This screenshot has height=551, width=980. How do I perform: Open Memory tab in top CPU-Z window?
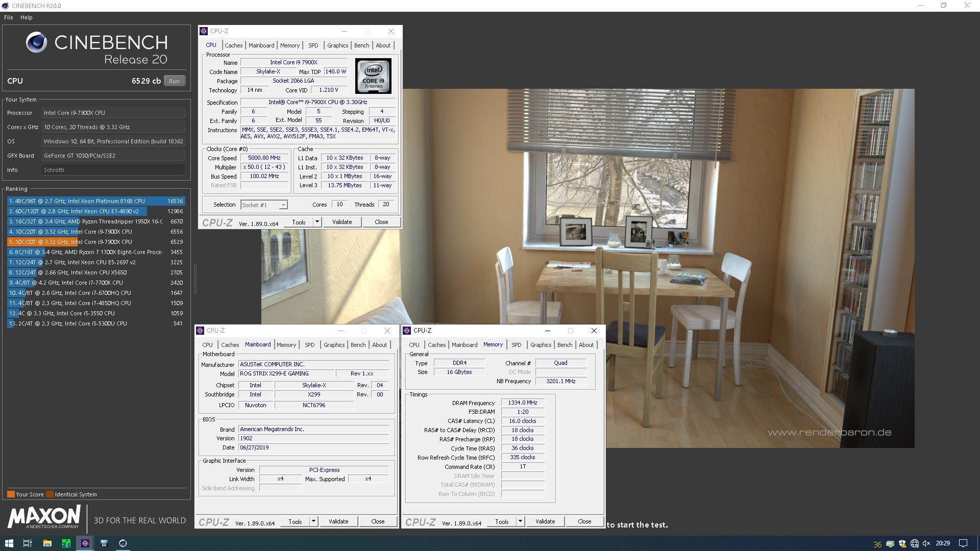290,45
